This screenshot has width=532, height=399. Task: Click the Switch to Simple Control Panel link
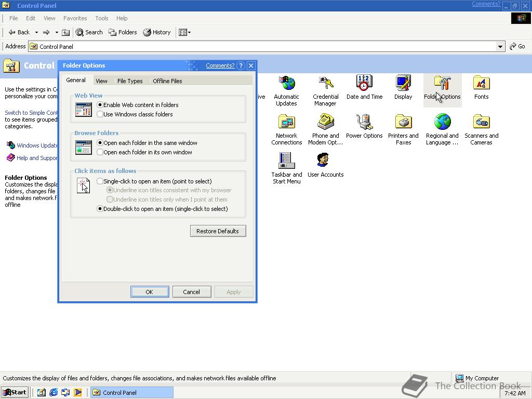tap(31, 113)
